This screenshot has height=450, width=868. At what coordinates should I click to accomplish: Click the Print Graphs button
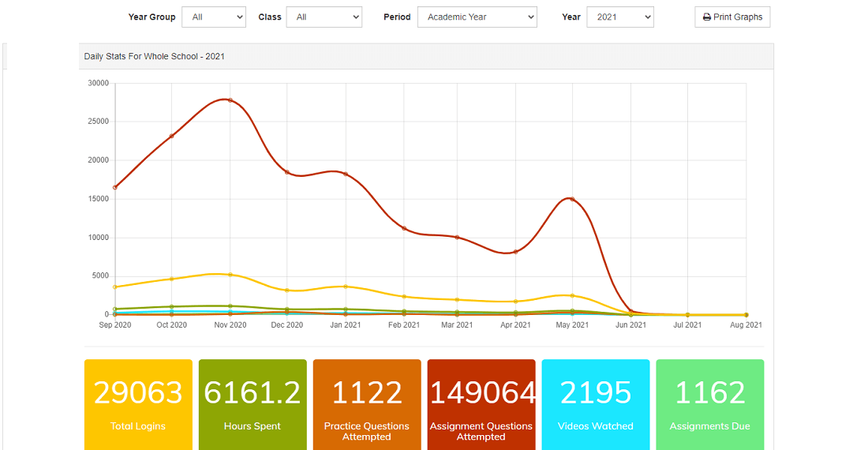(732, 17)
